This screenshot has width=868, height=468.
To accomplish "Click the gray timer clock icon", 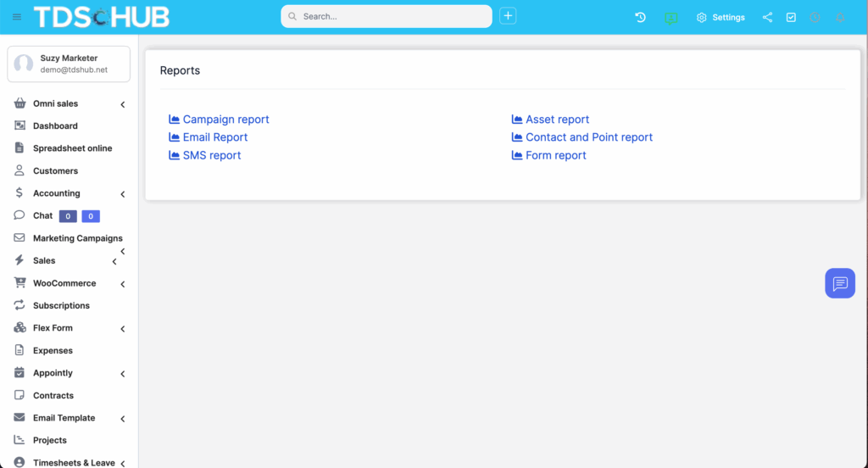I will [x=815, y=17].
